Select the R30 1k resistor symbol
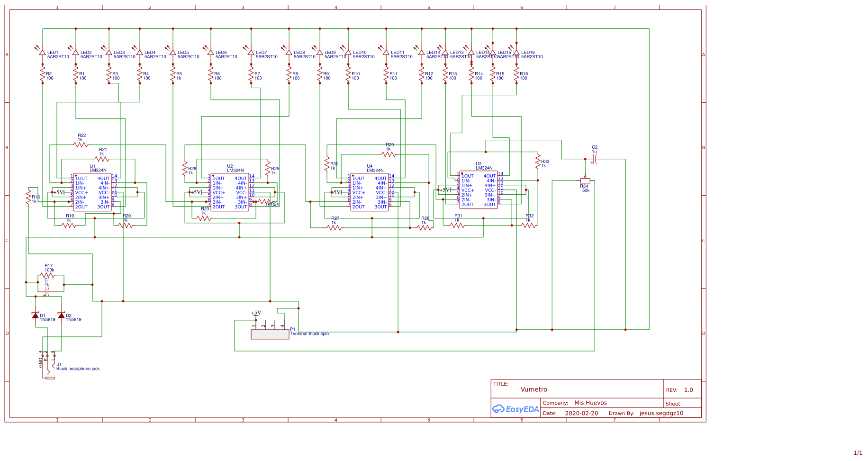 (x=327, y=163)
